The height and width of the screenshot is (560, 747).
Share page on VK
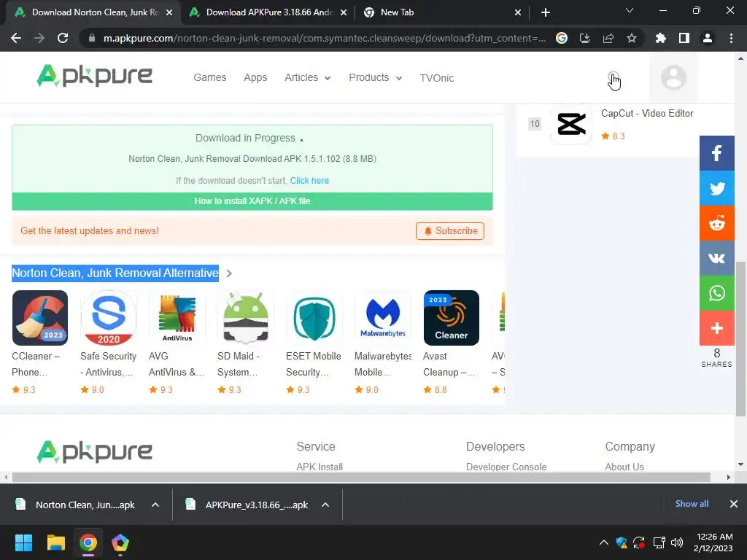(716, 258)
